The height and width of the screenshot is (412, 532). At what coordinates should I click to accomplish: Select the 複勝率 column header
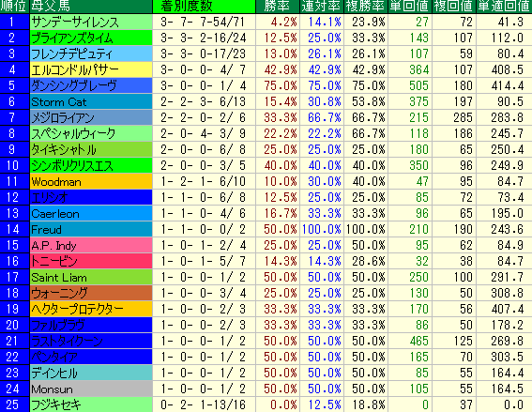(366, 7)
